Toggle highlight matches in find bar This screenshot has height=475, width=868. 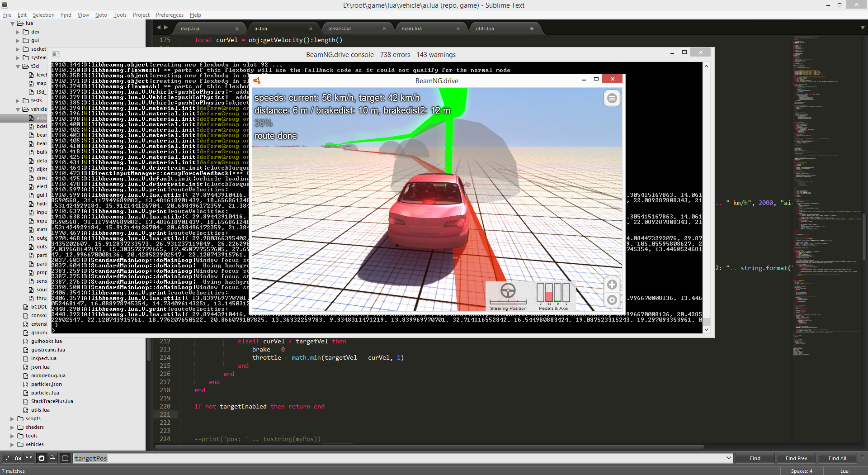[65, 458]
